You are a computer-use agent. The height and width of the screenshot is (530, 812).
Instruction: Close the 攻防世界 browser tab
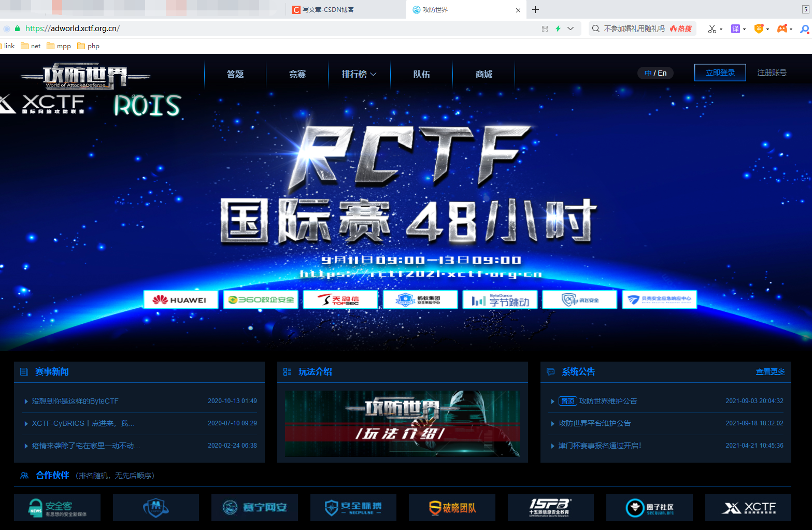pyautogui.click(x=518, y=10)
